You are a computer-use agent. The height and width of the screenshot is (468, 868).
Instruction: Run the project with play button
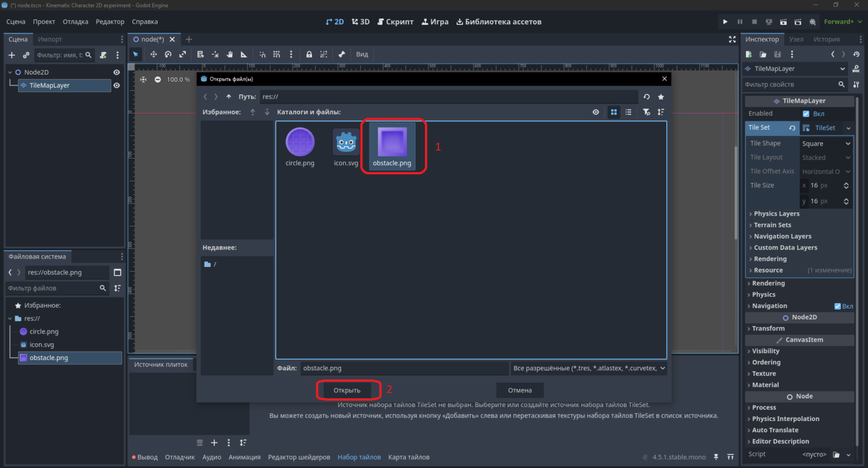pos(725,22)
